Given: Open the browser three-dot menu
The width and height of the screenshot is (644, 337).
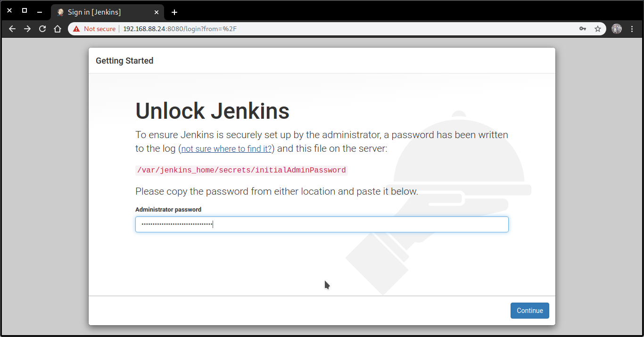Looking at the screenshot, I should tap(632, 29).
